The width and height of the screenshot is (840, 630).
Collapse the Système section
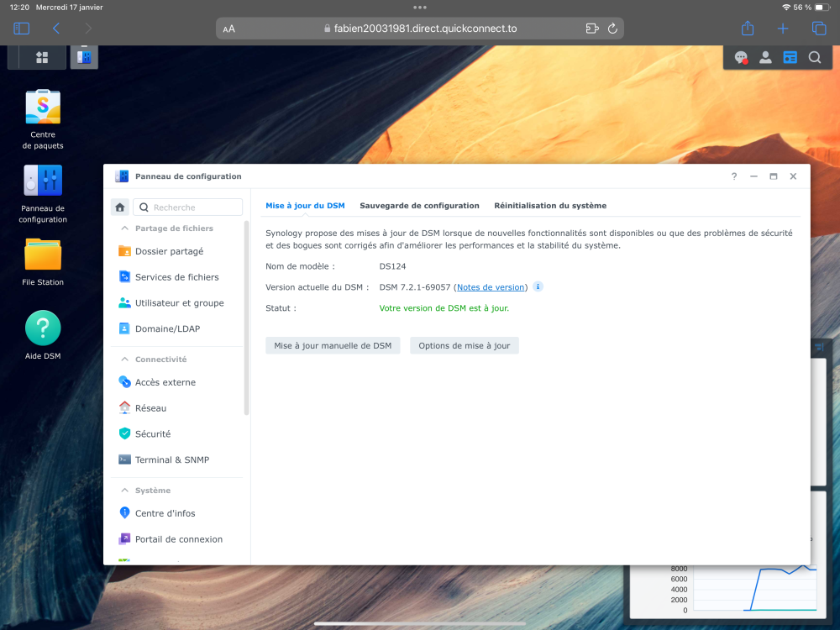(x=125, y=491)
